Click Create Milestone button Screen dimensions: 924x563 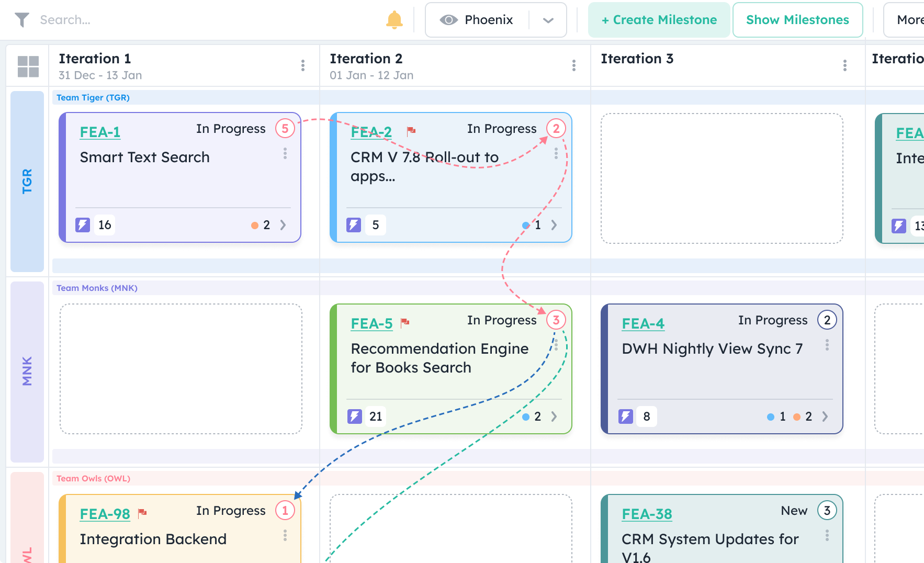pos(659,20)
